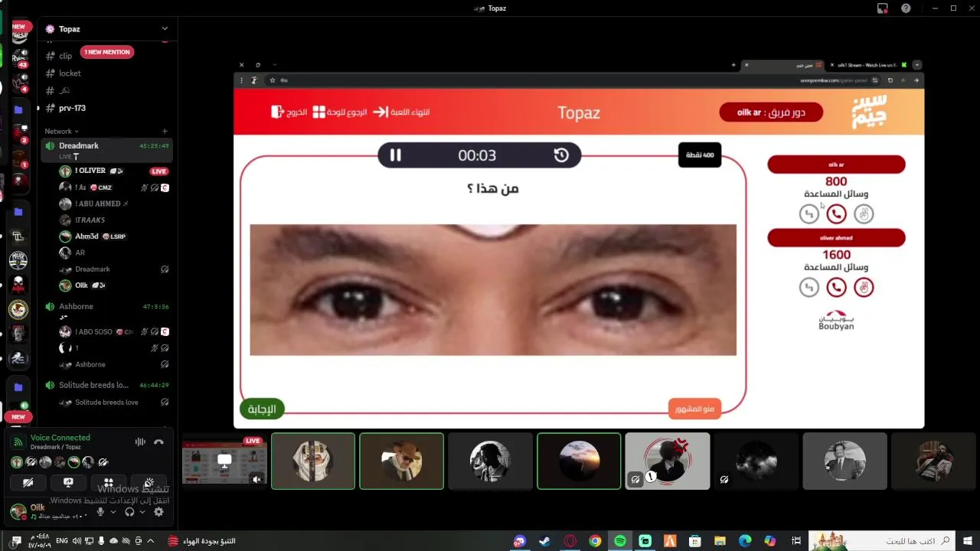Use oilk ar team's phone call lifeline
The height and width of the screenshot is (551, 980).
tap(836, 214)
